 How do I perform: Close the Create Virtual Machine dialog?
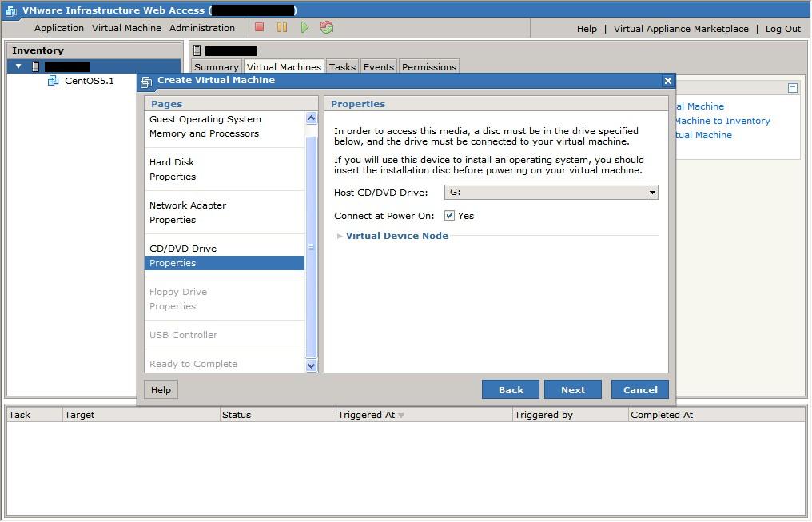point(667,81)
